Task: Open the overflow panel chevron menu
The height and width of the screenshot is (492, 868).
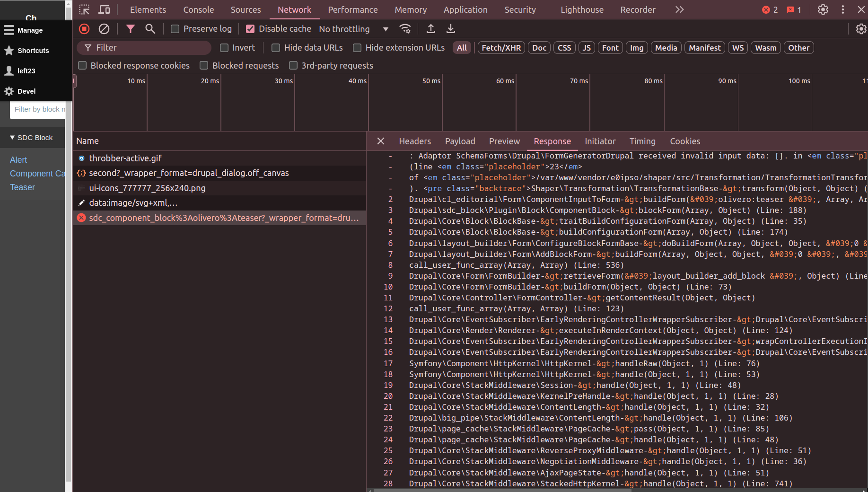Action: pyautogui.click(x=679, y=9)
